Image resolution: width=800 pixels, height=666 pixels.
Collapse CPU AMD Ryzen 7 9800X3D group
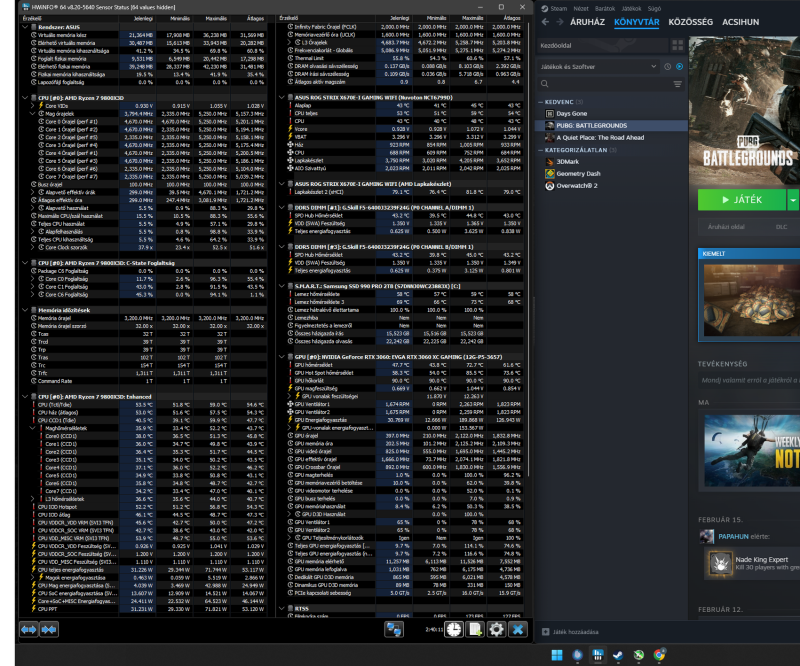[25, 97]
